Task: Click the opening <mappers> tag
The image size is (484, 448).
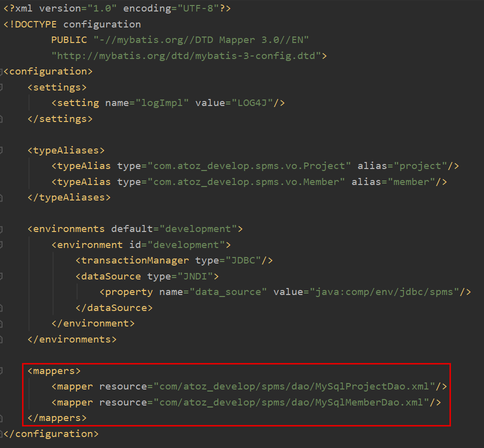Action: [x=54, y=371]
